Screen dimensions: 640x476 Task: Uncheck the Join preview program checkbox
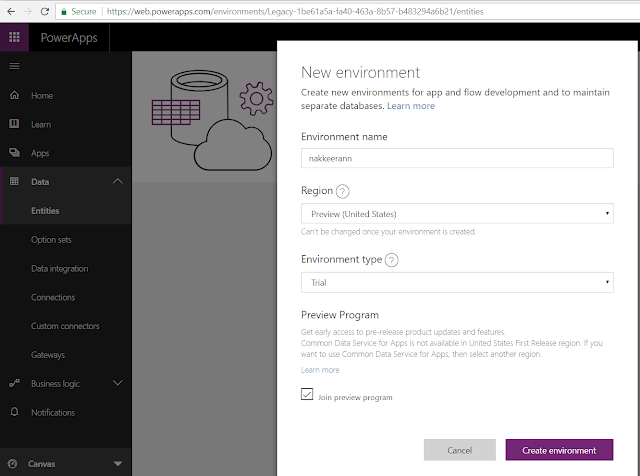tap(307, 396)
